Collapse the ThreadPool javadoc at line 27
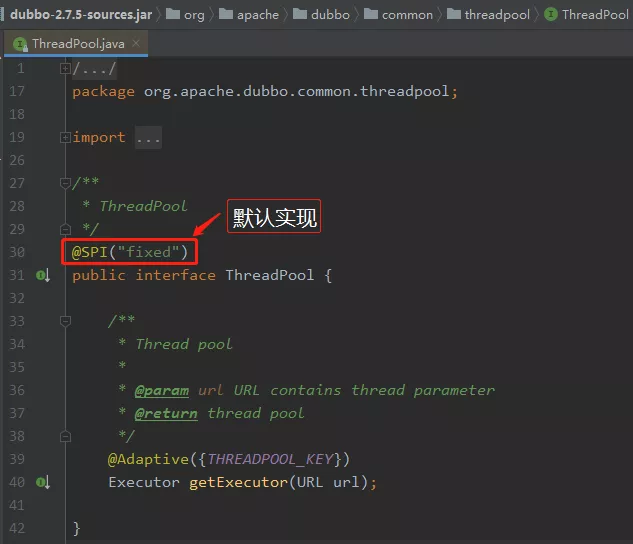 (x=65, y=184)
